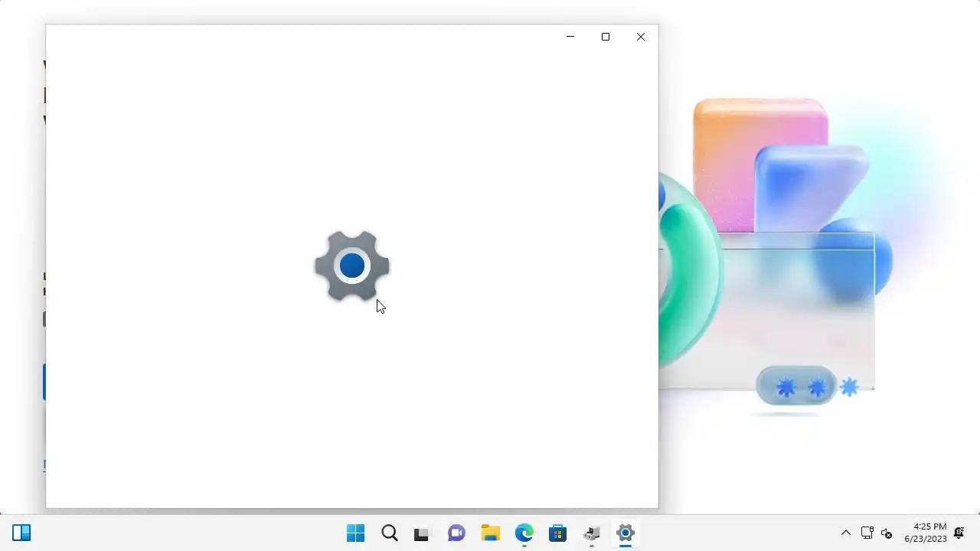
Task: Open Task View in the taskbar
Action: click(x=422, y=533)
